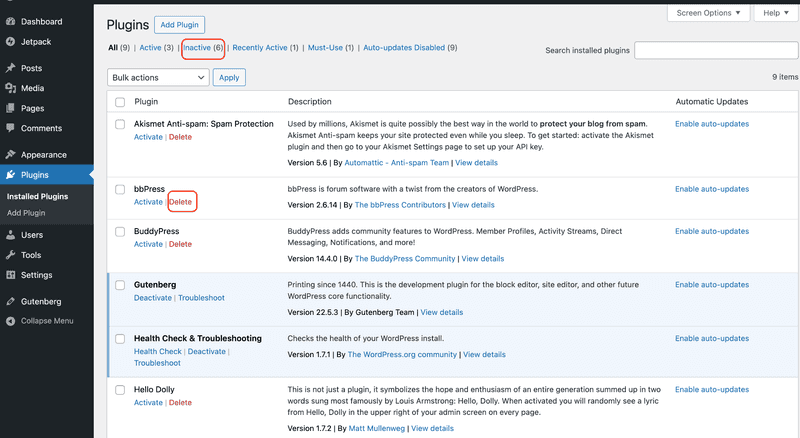The image size is (800, 438).
Task: Open Comments via speech bubble icon
Action: pos(10,128)
